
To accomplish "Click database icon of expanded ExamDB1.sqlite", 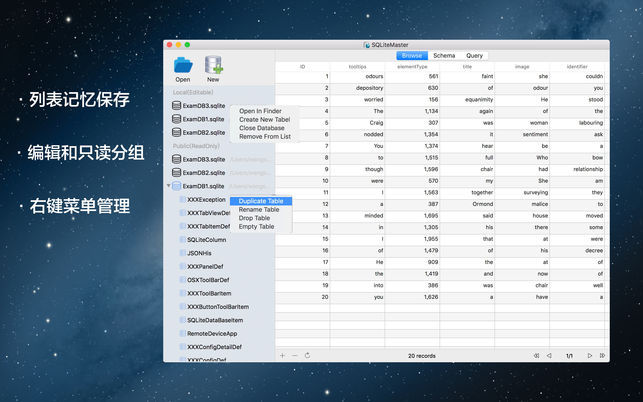I will click(176, 186).
